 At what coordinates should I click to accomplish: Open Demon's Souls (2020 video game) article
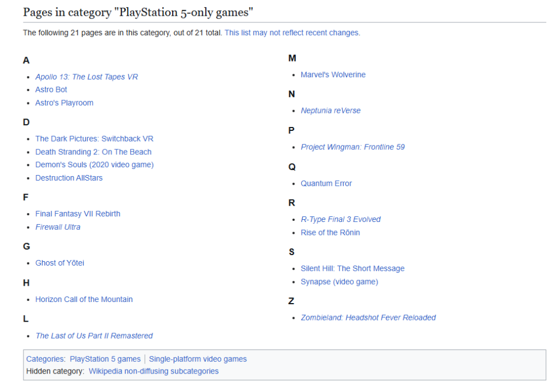coord(94,164)
